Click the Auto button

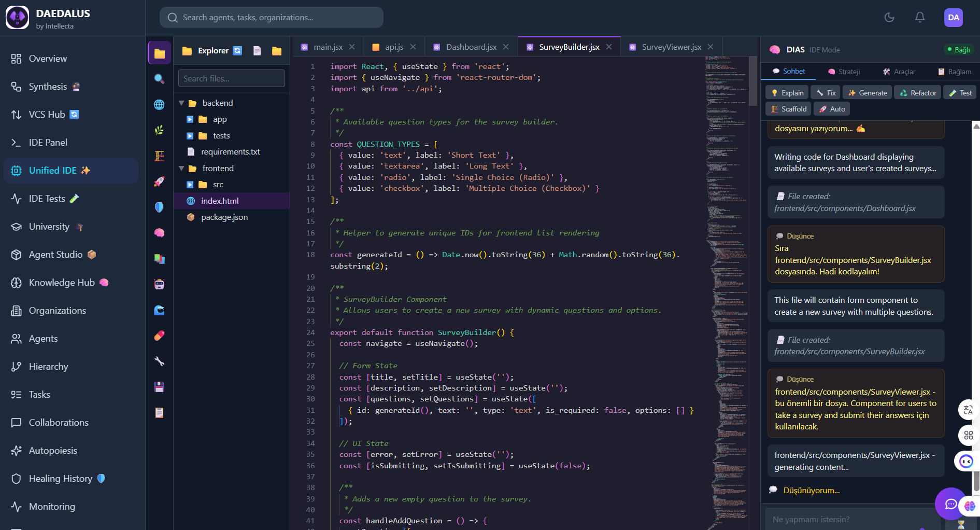[832, 109]
